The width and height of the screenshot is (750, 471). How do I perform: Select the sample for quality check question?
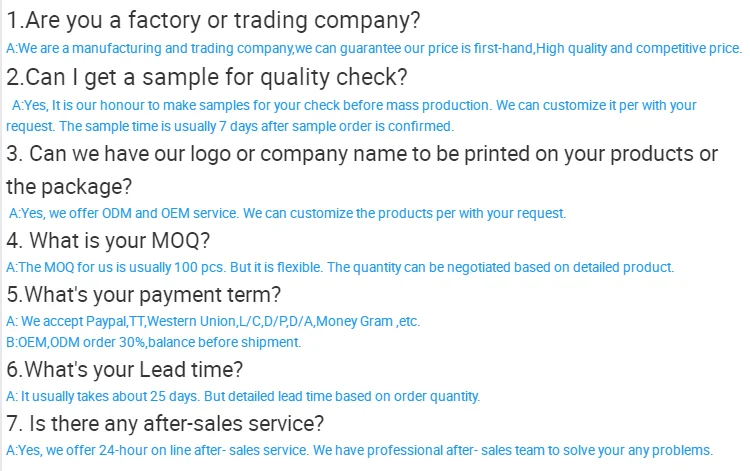[207, 77]
